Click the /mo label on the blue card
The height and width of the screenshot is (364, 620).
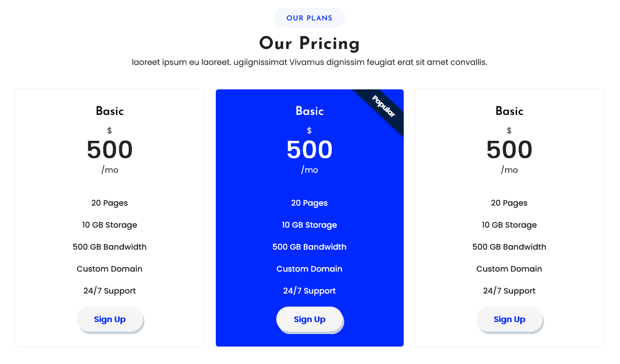tap(310, 170)
